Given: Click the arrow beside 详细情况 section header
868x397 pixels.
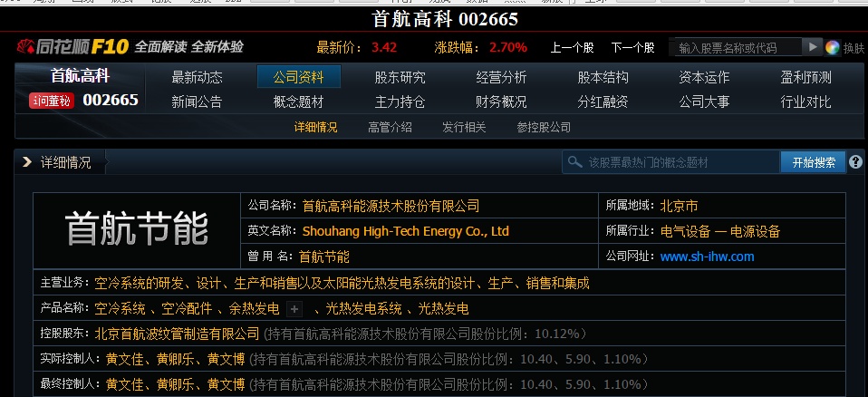Looking at the screenshot, I should 26,162.
